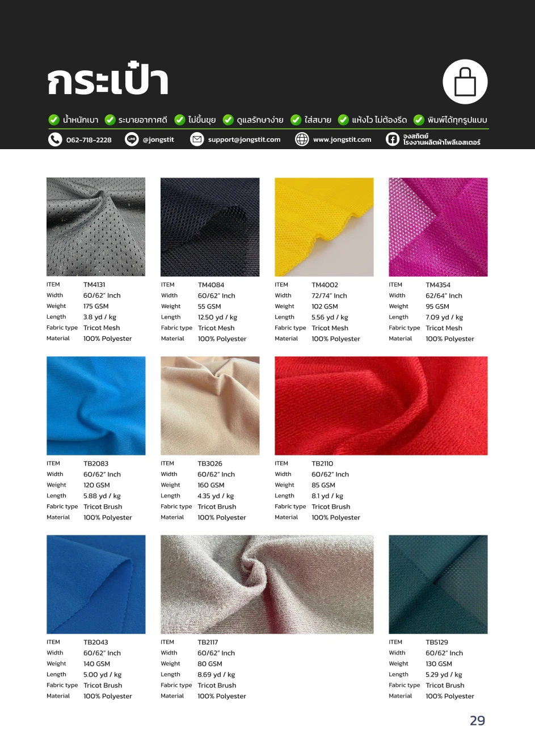
Task: Click the bag icon in the header
Action: tap(465, 82)
